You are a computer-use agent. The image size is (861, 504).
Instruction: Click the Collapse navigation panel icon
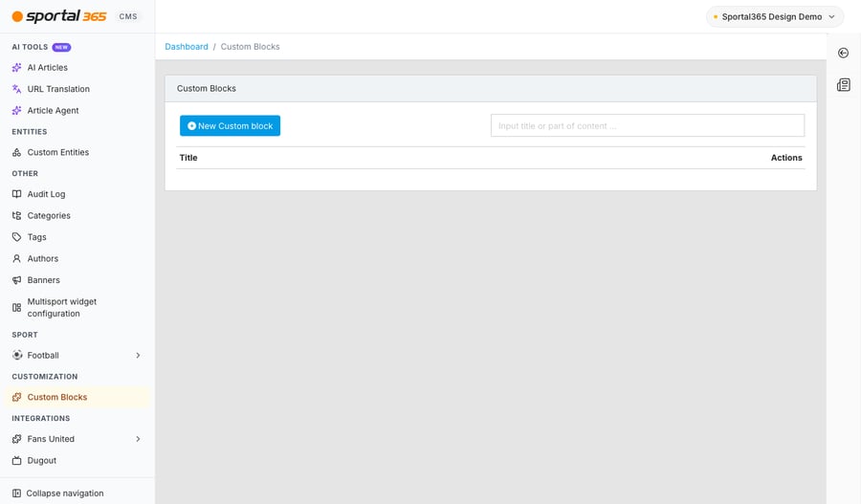tap(16, 493)
